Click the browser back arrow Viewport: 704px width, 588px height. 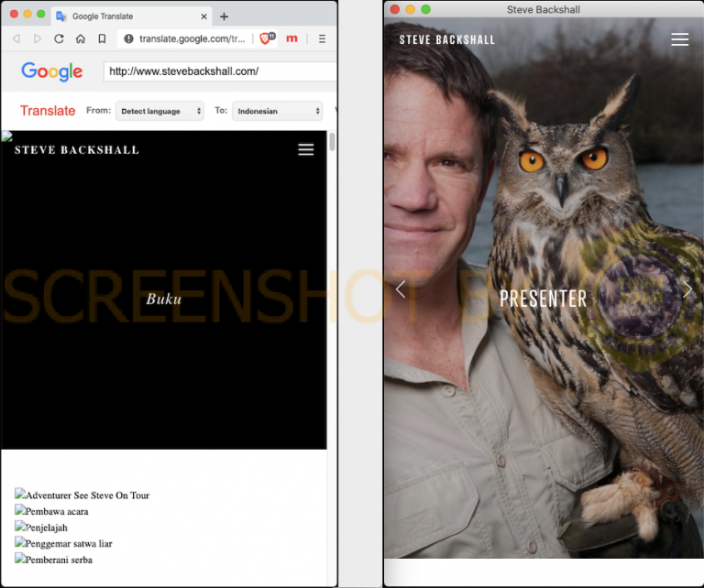click(16, 39)
